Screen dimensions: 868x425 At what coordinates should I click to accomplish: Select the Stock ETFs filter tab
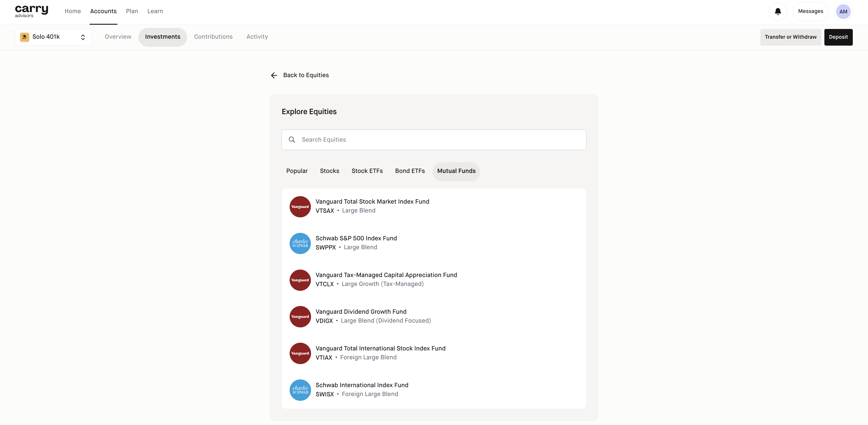(367, 171)
